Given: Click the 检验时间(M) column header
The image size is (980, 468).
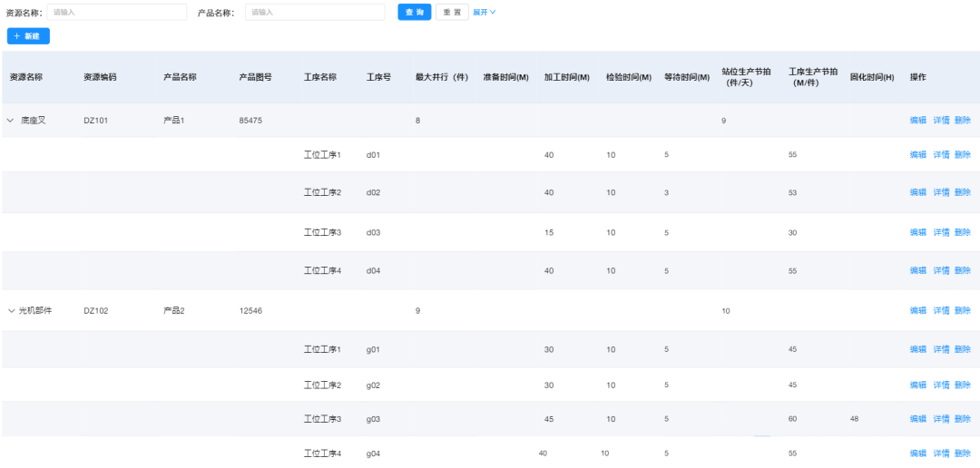Looking at the screenshot, I should [x=629, y=77].
